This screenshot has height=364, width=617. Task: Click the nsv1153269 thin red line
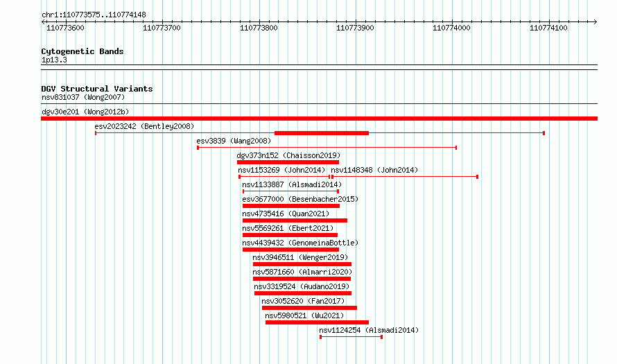click(x=284, y=177)
